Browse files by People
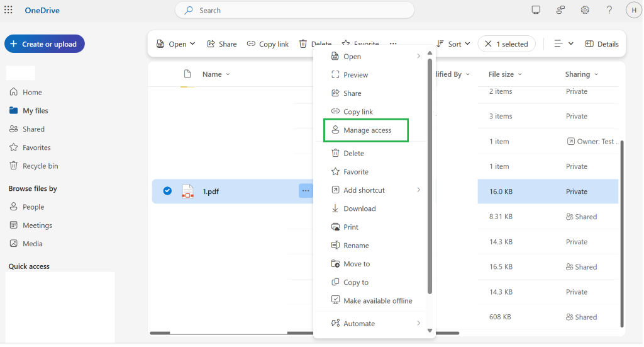644x347 pixels. (26, 207)
